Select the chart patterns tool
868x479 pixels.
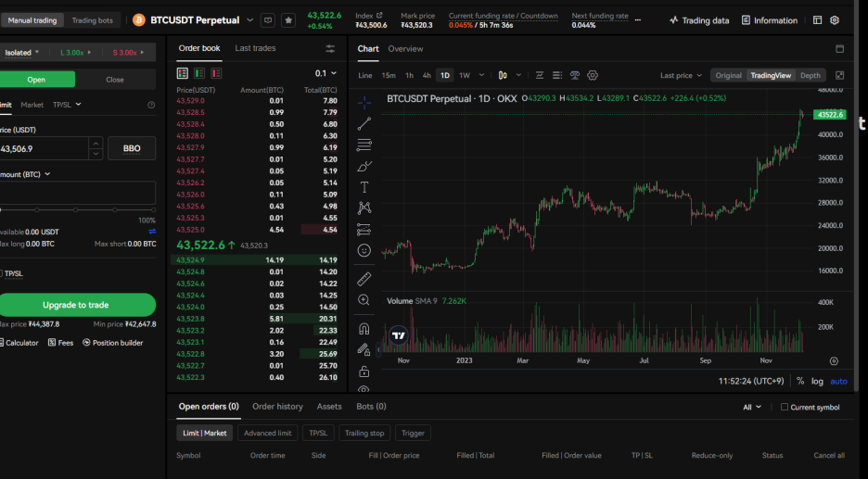click(364, 208)
